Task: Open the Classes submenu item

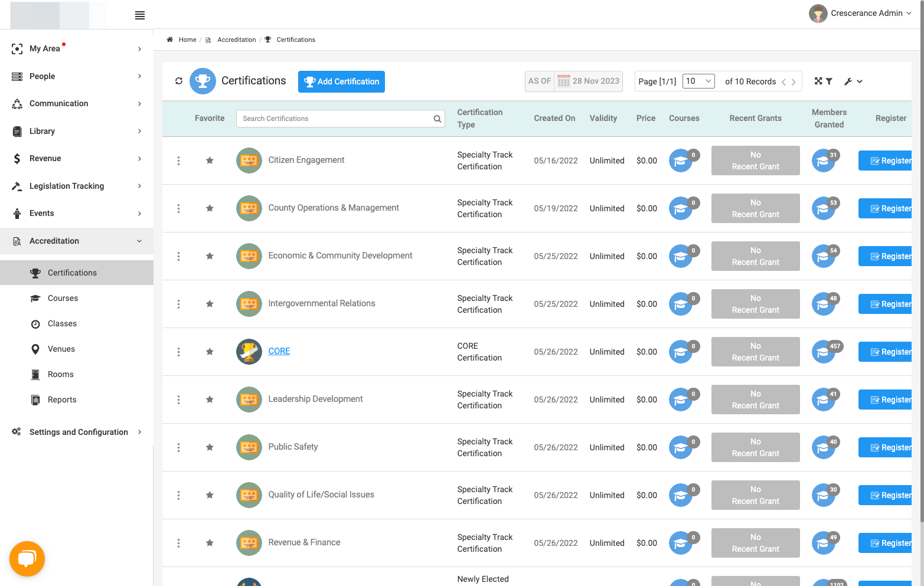Action: (77, 323)
